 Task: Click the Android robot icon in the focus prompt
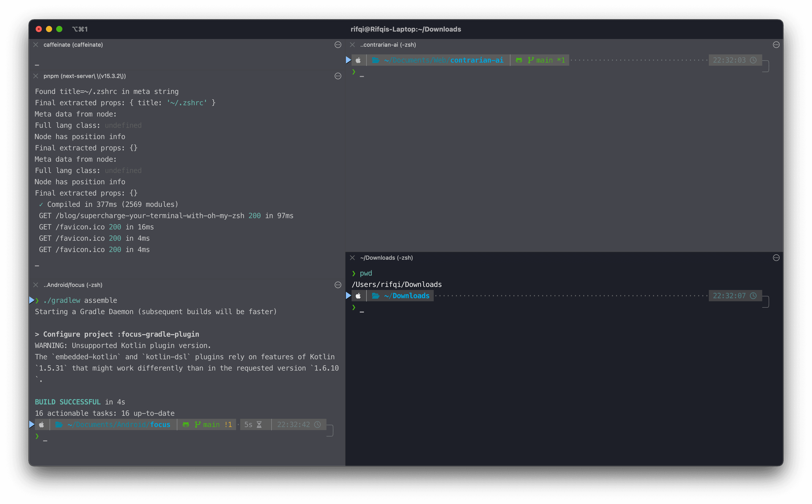pyautogui.click(x=186, y=424)
